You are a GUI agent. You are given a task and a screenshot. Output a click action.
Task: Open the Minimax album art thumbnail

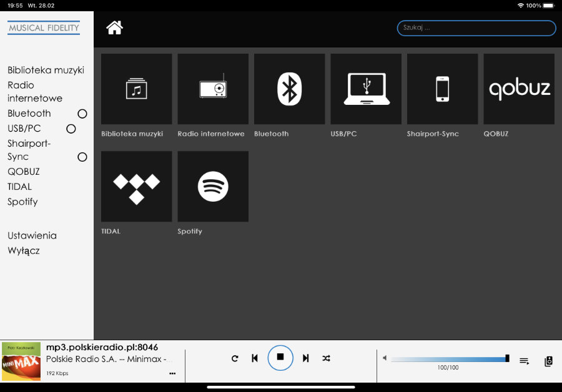pos(21,361)
